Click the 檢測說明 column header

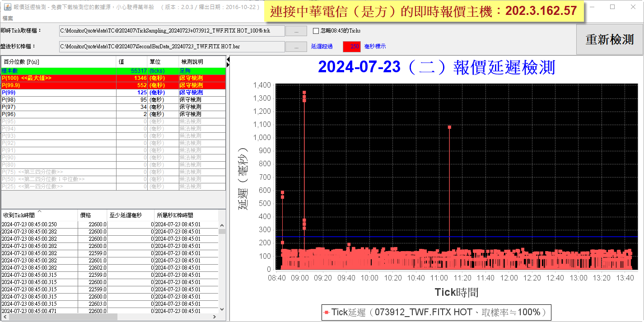coord(202,62)
